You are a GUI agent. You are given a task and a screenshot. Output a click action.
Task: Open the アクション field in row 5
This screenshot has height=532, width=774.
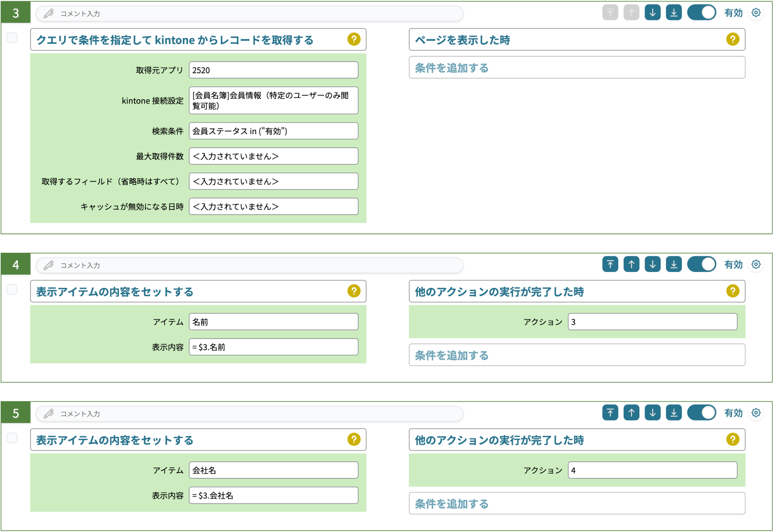652,470
